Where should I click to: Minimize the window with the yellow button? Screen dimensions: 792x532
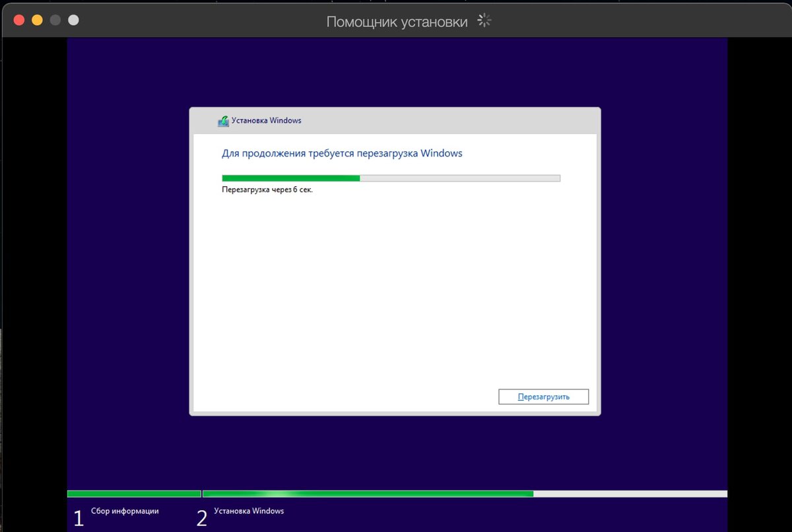tap(37, 20)
